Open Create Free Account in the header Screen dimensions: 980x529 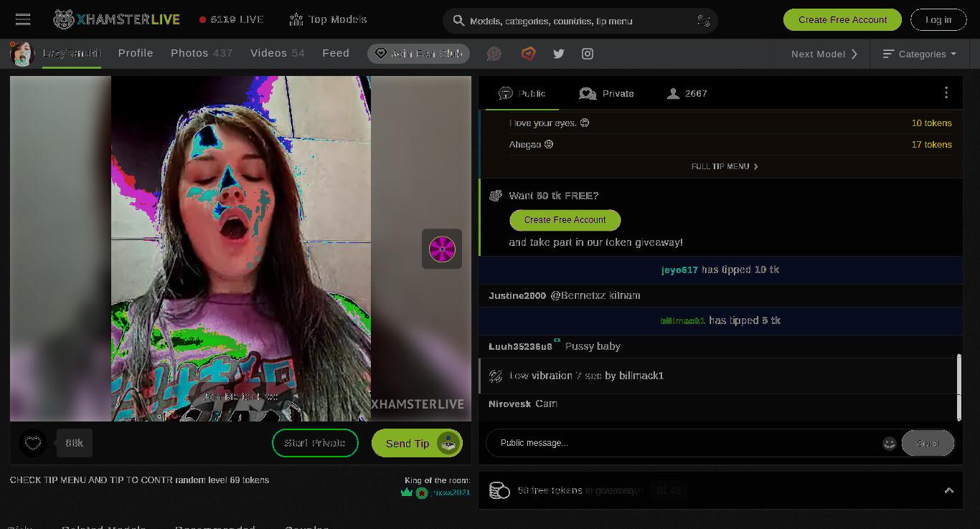pos(842,20)
